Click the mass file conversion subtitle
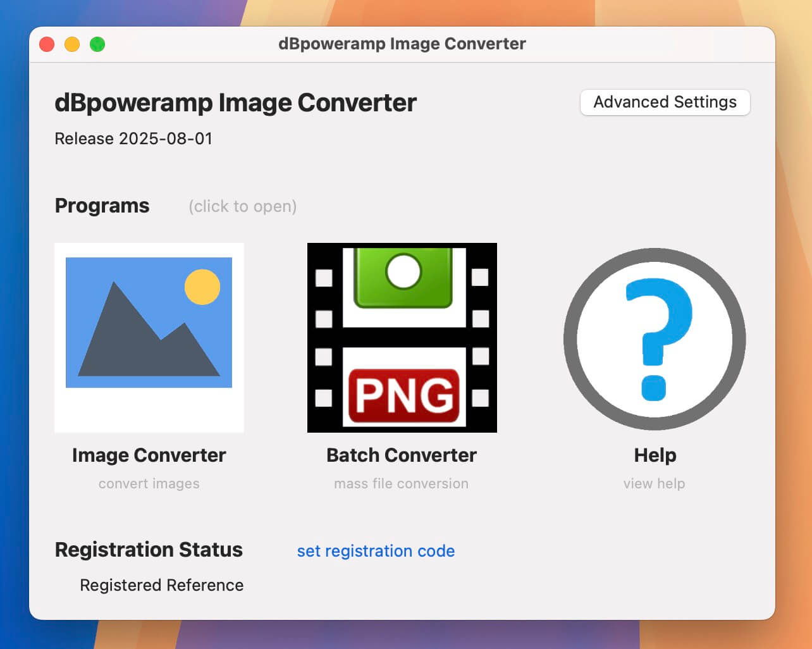The image size is (812, 649). 401,483
